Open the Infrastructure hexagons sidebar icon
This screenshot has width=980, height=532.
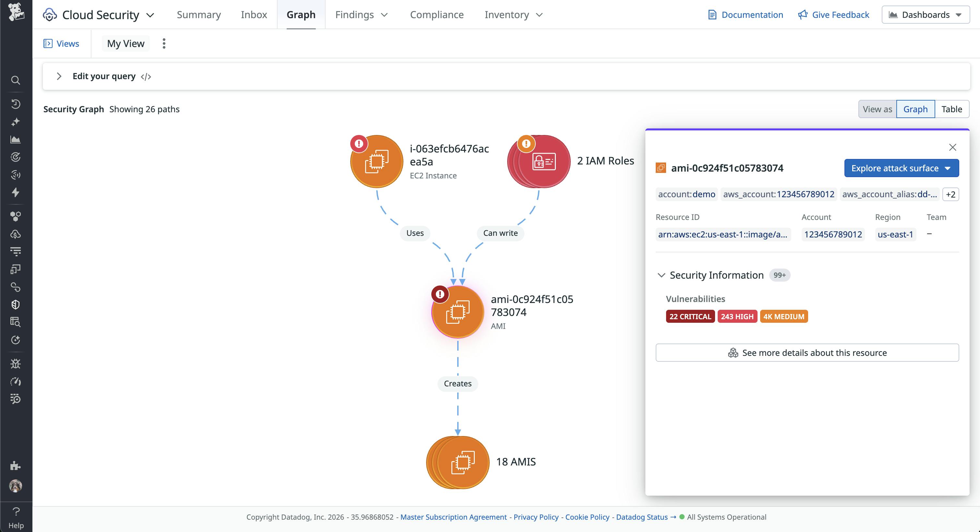tap(16, 216)
